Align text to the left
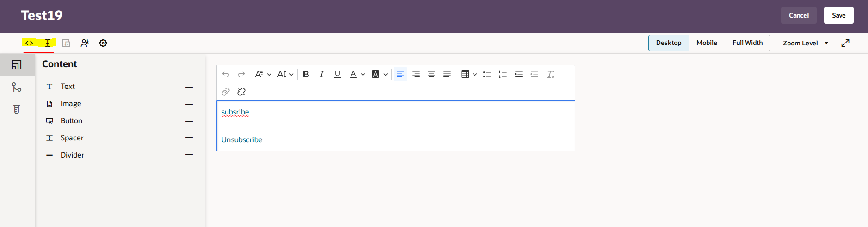 coord(400,74)
